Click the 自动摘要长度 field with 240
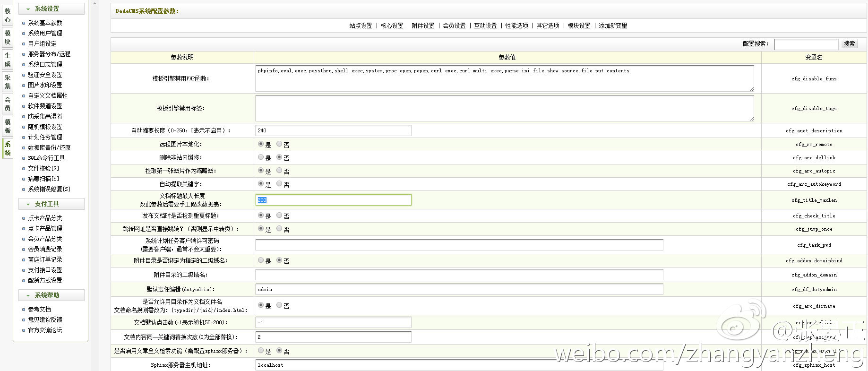This screenshot has height=371, width=868. (x=334, y=130)
